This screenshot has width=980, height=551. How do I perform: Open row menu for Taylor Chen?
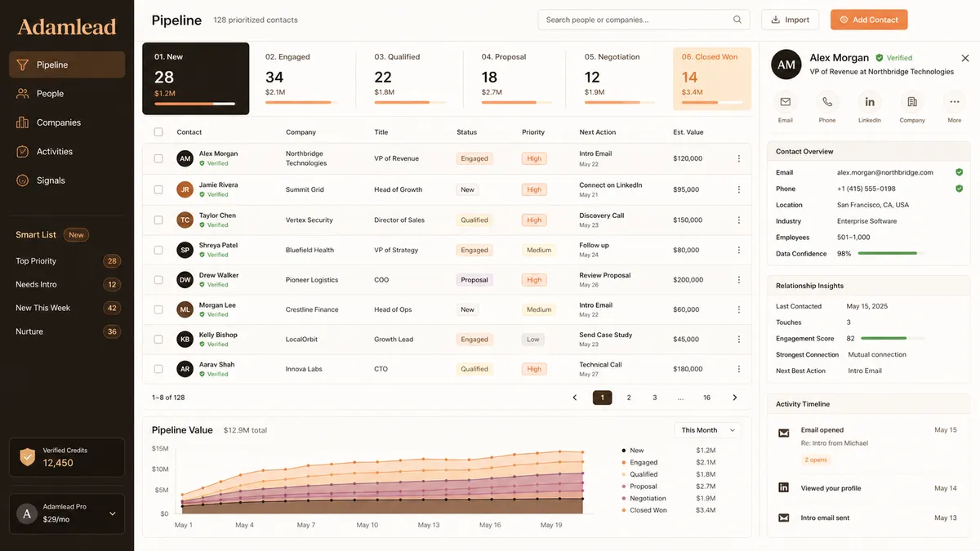tap(739, 220)
